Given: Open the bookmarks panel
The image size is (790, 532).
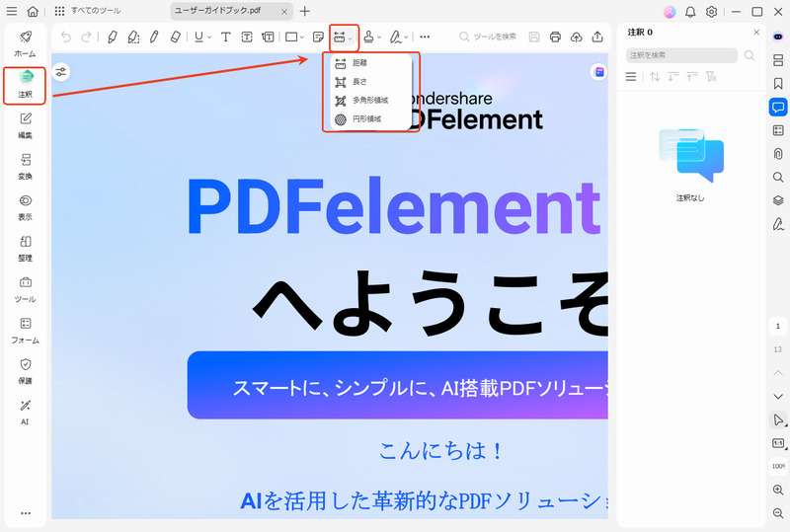Looking at the screenshot, I should (778, 84).
